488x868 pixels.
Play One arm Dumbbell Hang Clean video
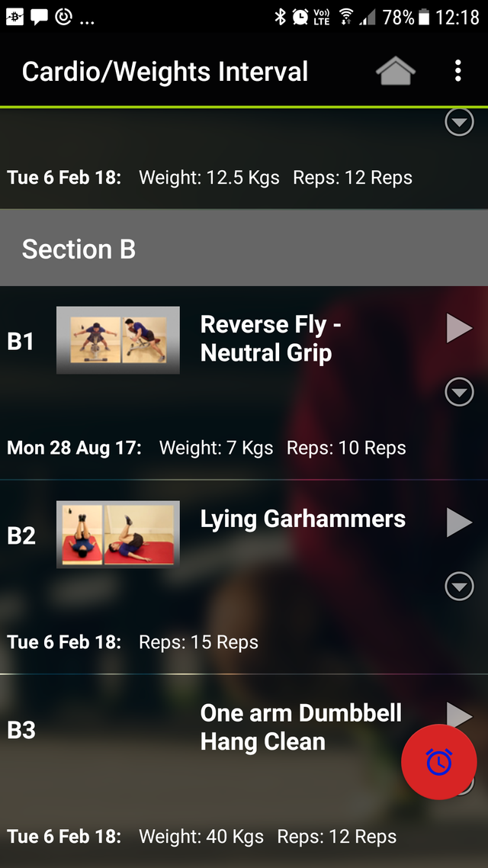(x=459, y=715)
